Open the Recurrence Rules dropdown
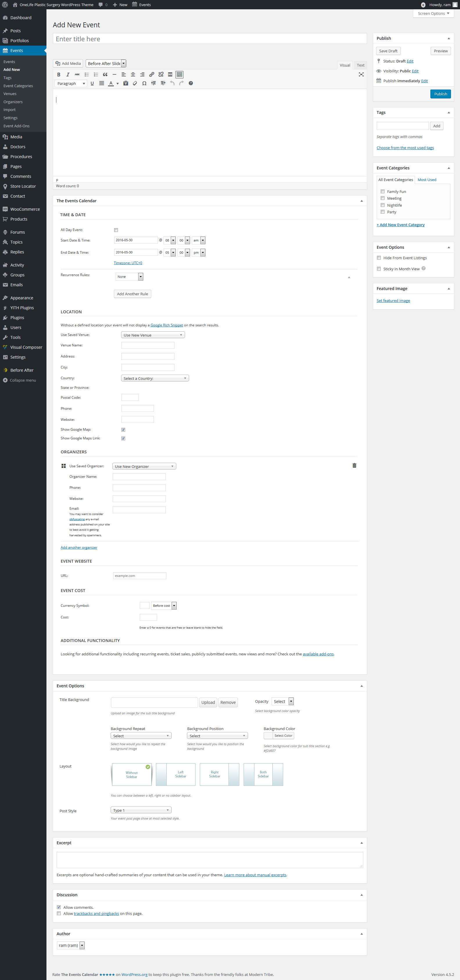The height and width of the screenshot is (980, 460). [129, 277]
